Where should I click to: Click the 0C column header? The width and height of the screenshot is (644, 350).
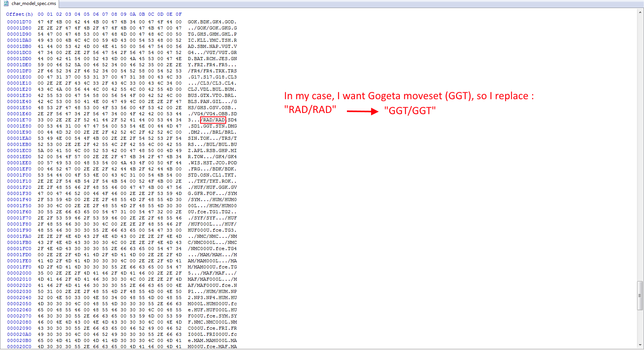click(x=151, y=14)
